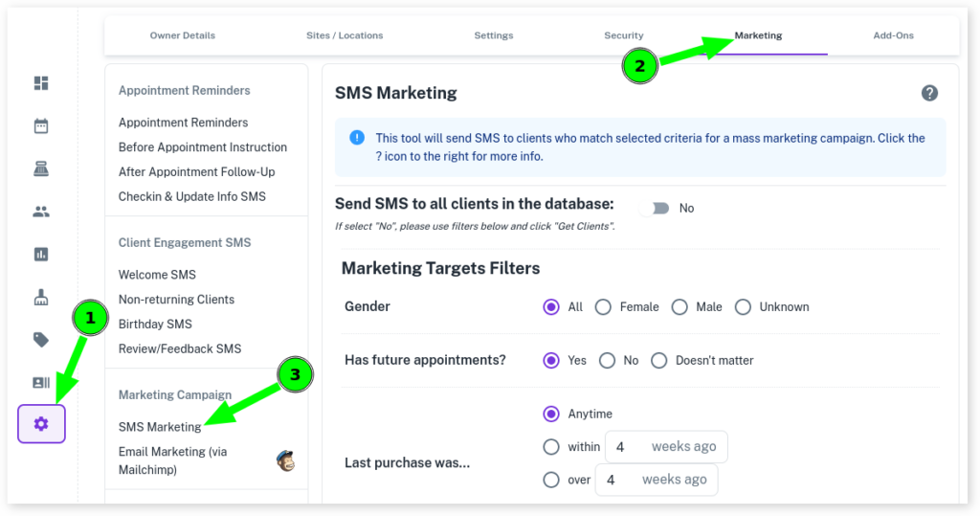Click the cash register icon in sidebar
This screenshot has height=516, width=980.
tap(41, 169)
